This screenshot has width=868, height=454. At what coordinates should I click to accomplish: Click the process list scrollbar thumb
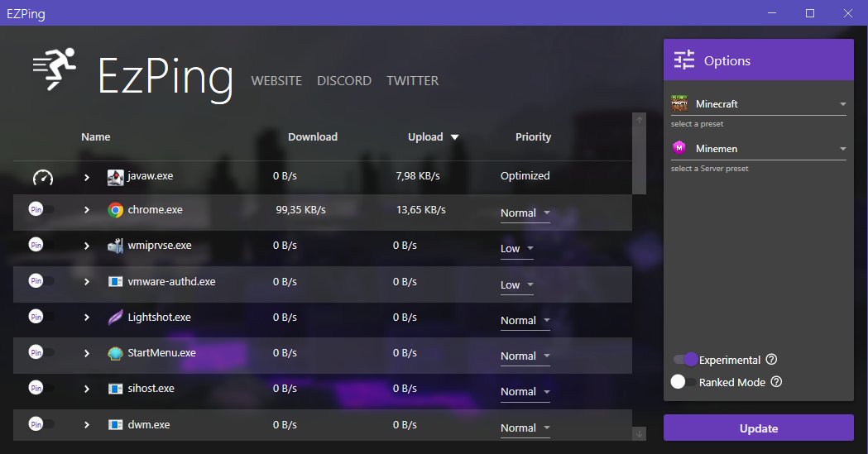pos(639,160)
